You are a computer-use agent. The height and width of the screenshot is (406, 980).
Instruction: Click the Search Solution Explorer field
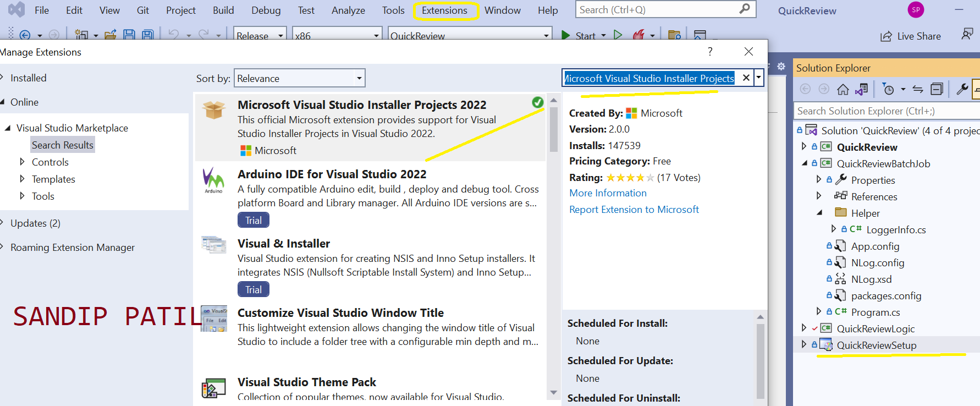pos(887,111)
